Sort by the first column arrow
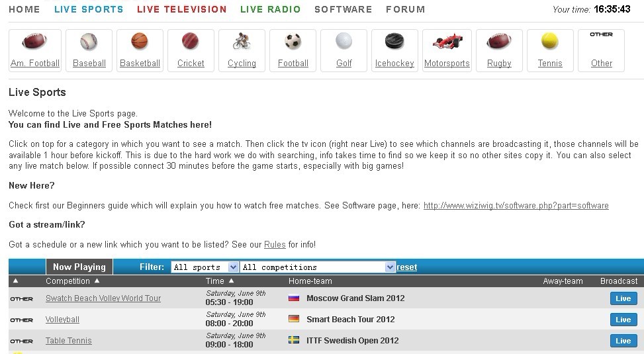 click(x=16, y=281)
